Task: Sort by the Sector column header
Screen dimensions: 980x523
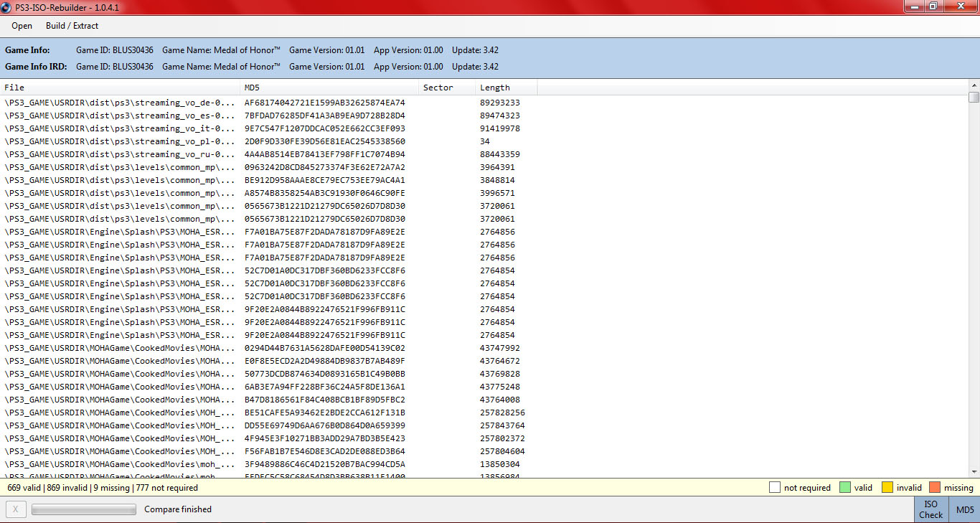Action: [x=446, y=88]
